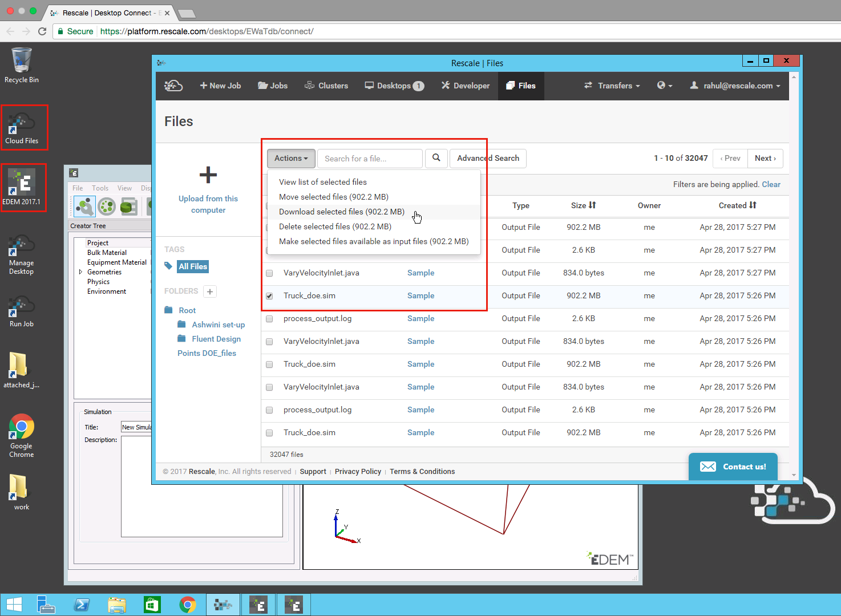The image size is (841, 616).
Task: Click the plus button beside FOLDERS
Action: coord(210,291)
